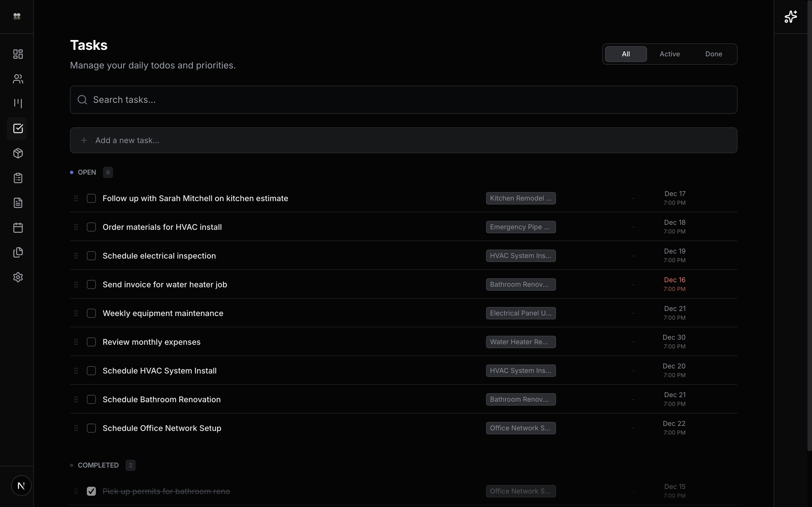Image resolution: width=812 pixels, height=507 pixels.
Task: Open the documents icon in the sidebar
Action: coord(17,202)
